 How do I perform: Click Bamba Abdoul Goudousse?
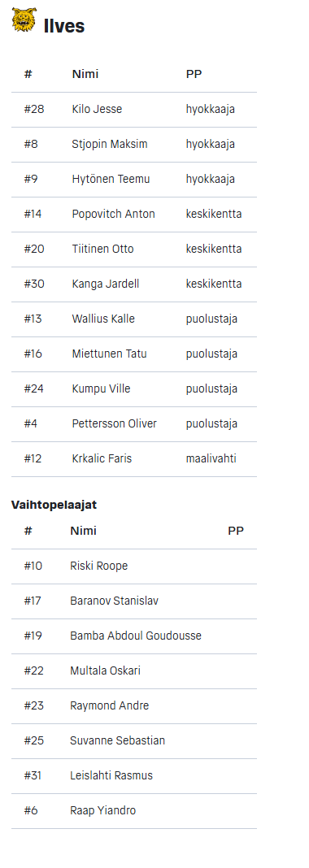click(134, 636)
